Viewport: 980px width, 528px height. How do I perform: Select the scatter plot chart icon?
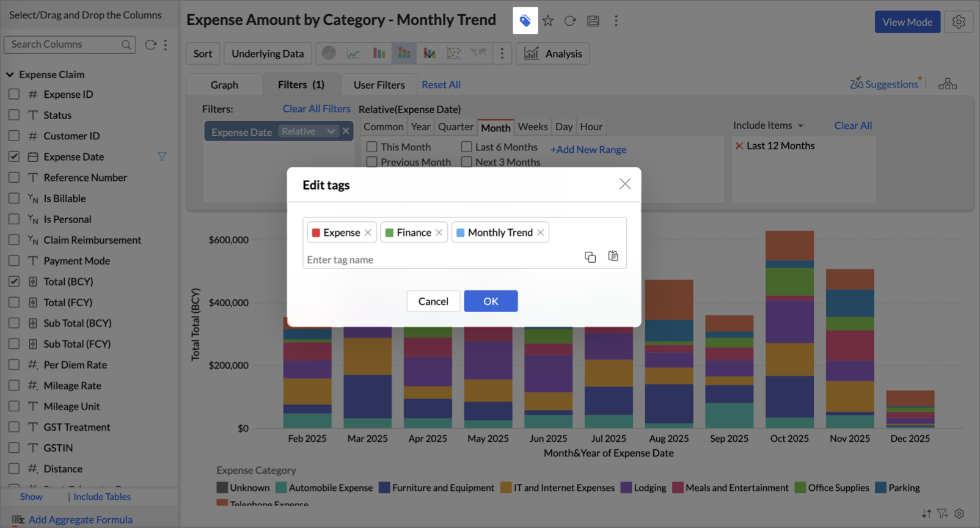pos(453,53)
